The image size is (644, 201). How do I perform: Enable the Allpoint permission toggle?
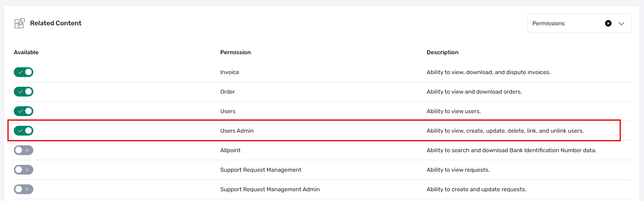[24, 150]
